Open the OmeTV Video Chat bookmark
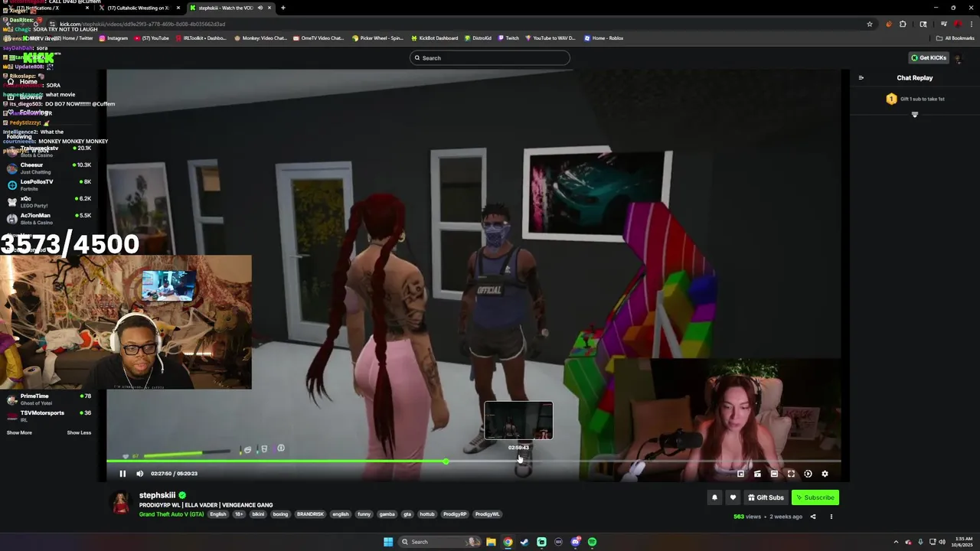This screenshot has width=980, height=551. pyautogui.click(x=318, y=38)
